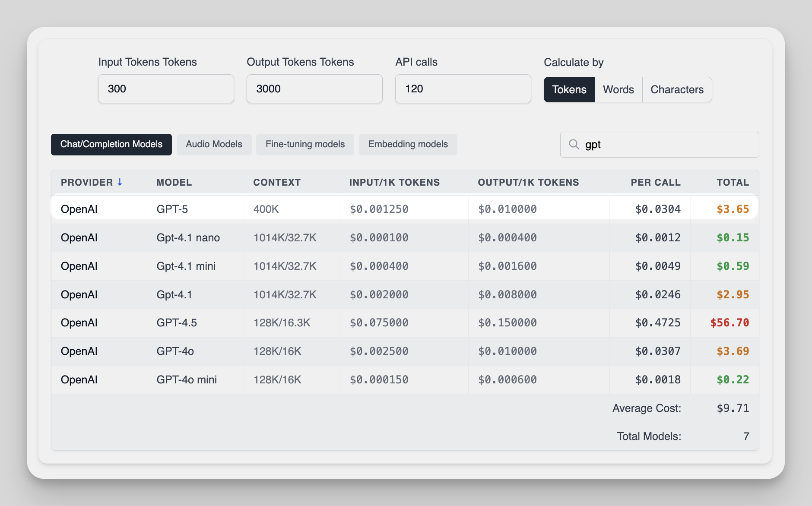Image resolution: width=812 pixels, height=506 pixels.
Task: Click the 400K context value
Action: tap(266, 209)
